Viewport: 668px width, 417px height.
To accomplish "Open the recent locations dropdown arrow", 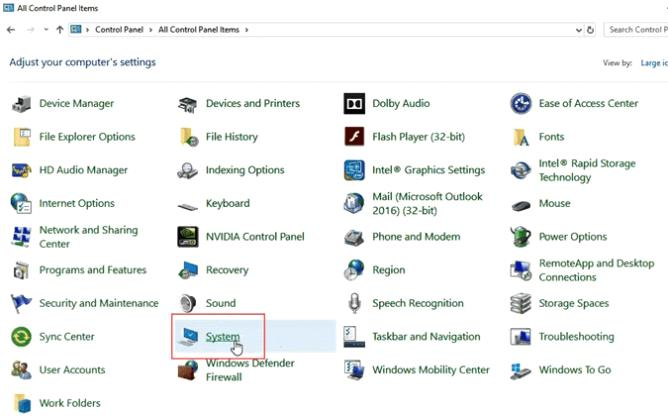I will 46,30.
